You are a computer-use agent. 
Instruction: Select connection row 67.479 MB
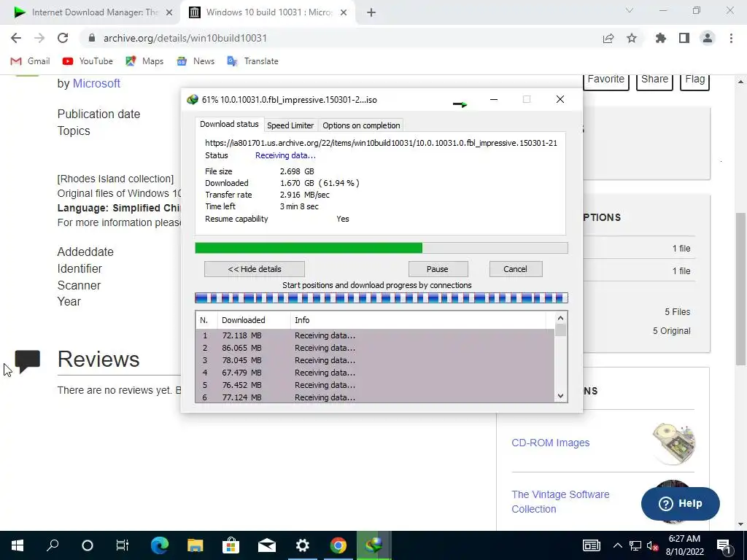click(376, 373)
